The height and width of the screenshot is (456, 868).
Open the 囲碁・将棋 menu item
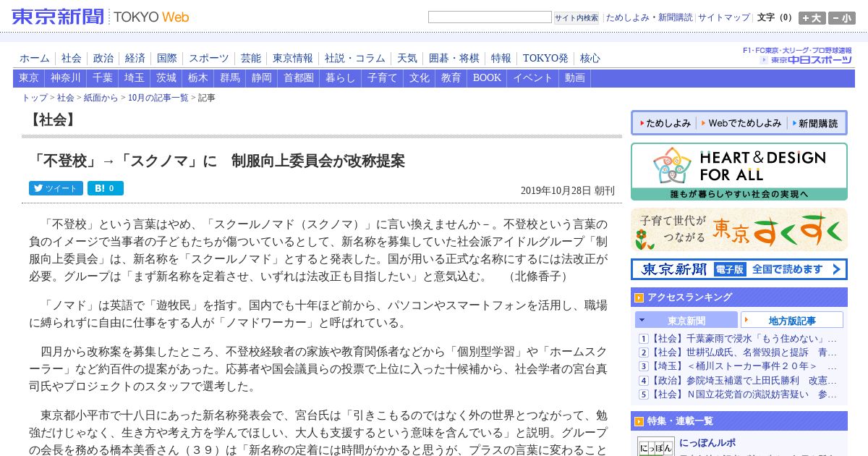[454, 59]
